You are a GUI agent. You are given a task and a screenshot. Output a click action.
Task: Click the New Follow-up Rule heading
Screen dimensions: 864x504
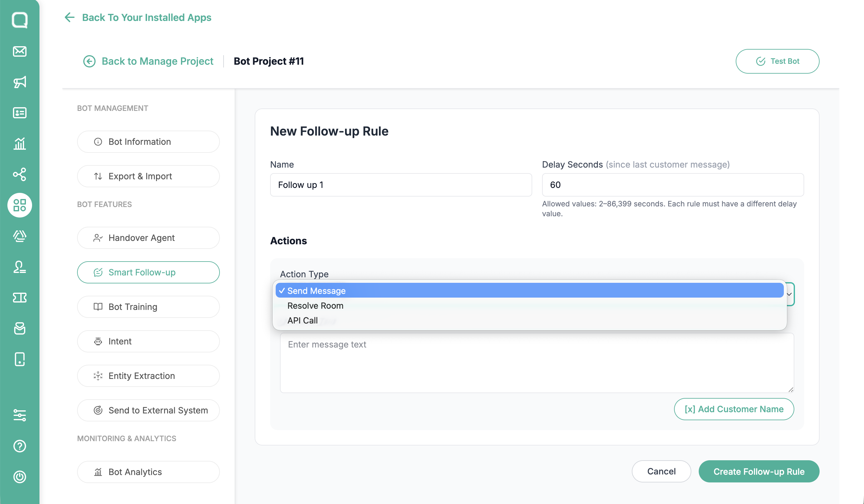tap(329, 131)
